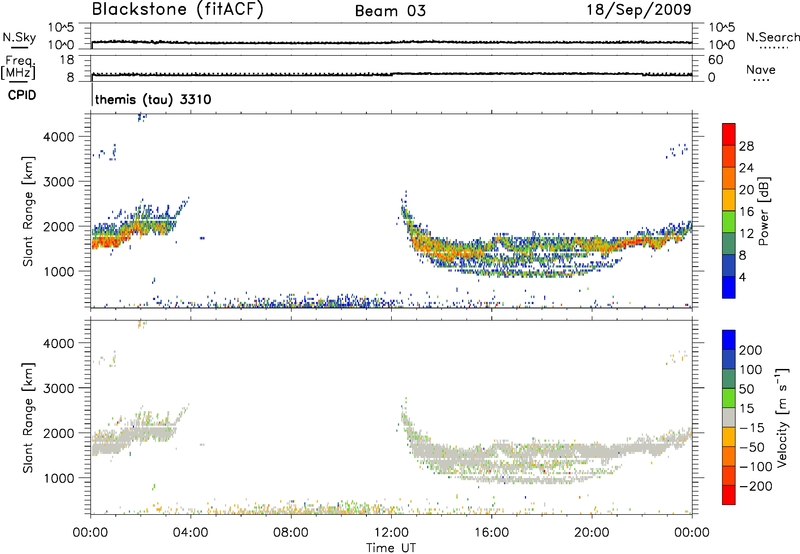Screen dimensions: 800x554
Task: Click the '4000' tick in the velocity panel
Action: (x=59, y=343)
